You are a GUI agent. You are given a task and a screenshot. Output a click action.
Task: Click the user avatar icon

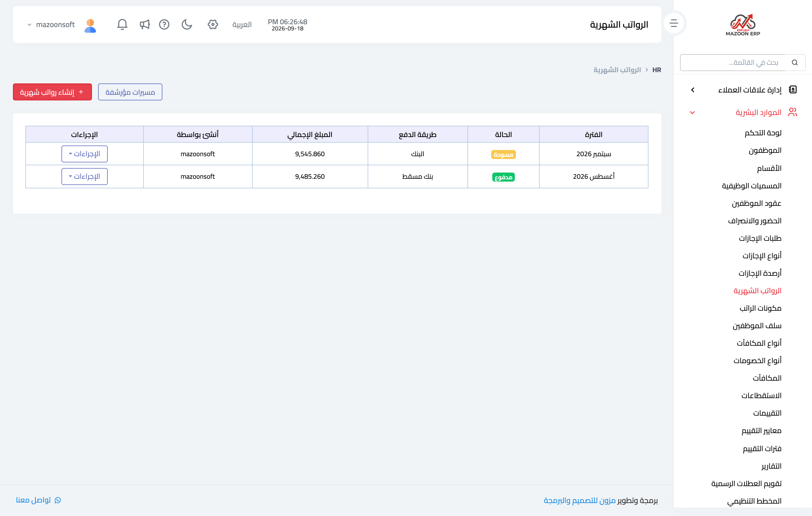pos(90,25)
